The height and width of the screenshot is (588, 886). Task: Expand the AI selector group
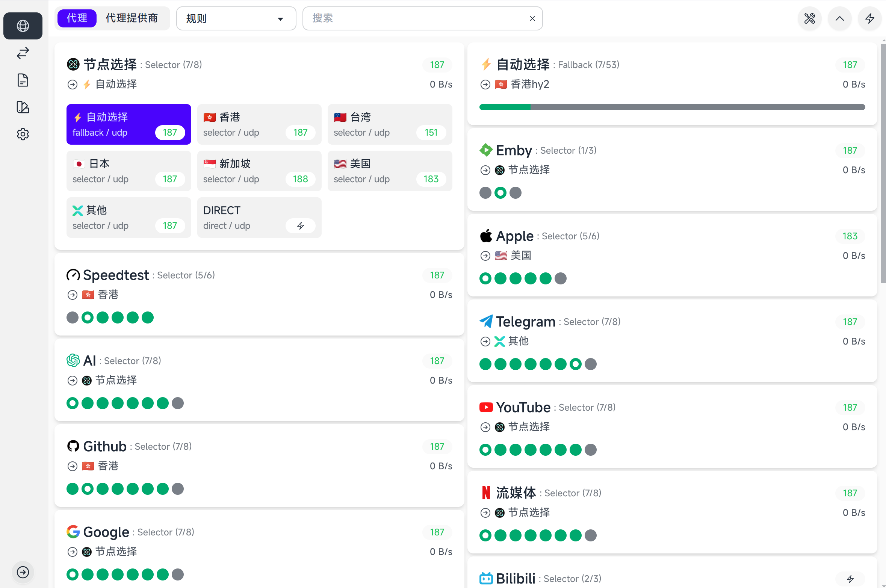[259, 380]
